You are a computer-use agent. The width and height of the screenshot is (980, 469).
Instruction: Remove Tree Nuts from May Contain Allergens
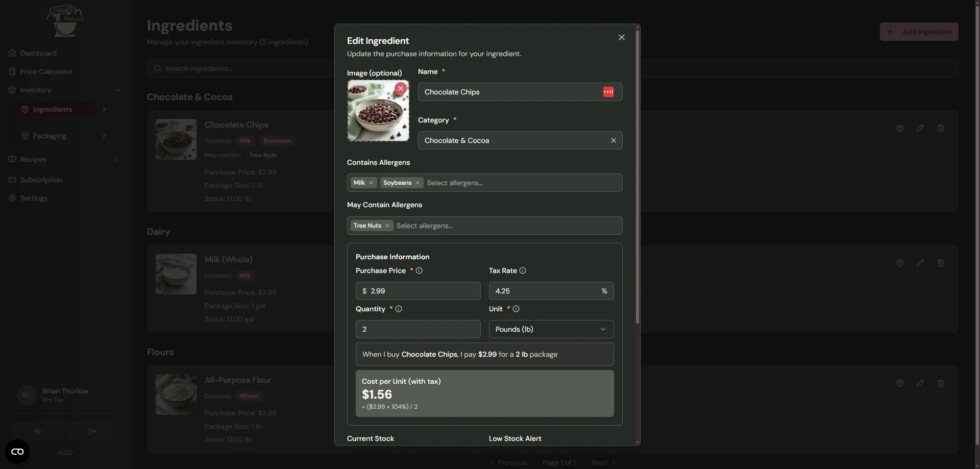[387, 226]
